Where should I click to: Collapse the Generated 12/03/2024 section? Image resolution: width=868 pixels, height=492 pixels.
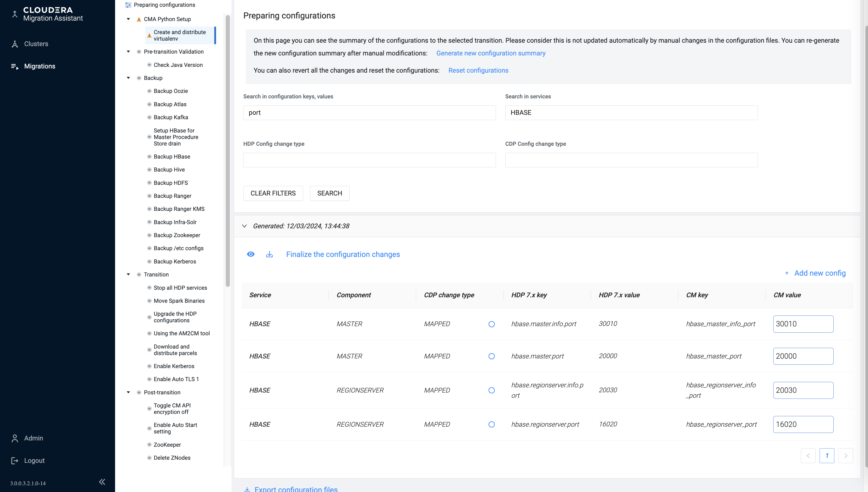(x=244, y=226)
